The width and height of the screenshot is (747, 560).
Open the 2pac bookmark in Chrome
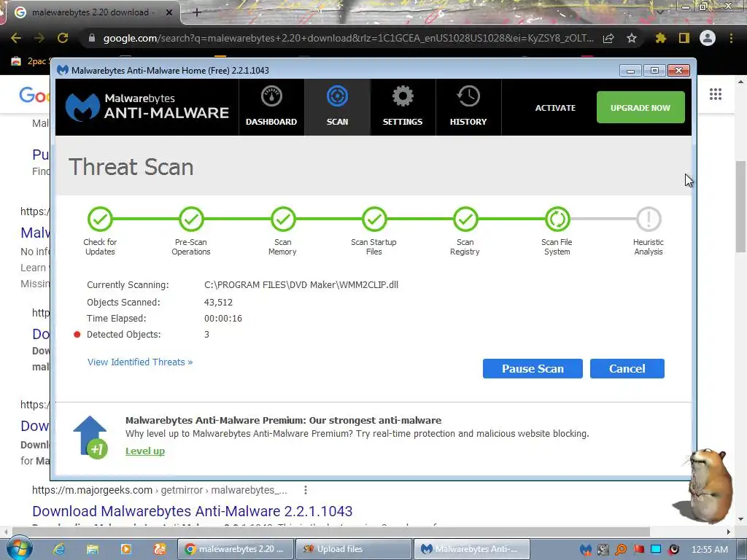[x=29, y=61]
